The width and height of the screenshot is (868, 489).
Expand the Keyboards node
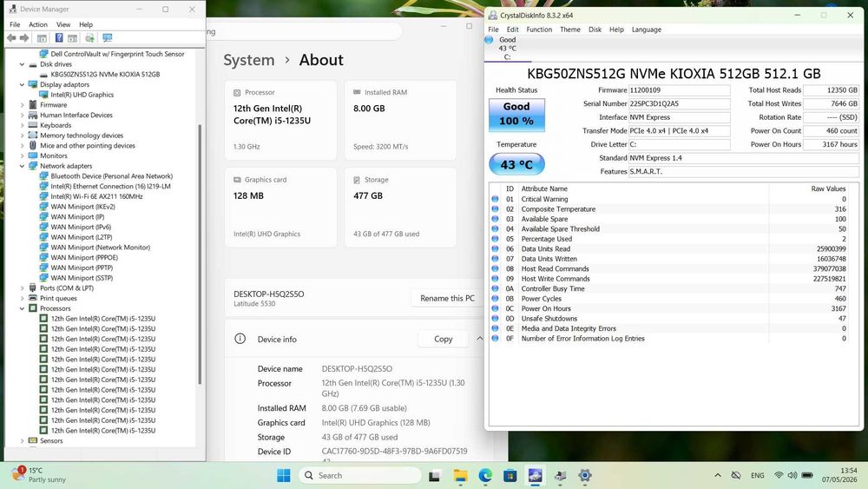point(22,125)
